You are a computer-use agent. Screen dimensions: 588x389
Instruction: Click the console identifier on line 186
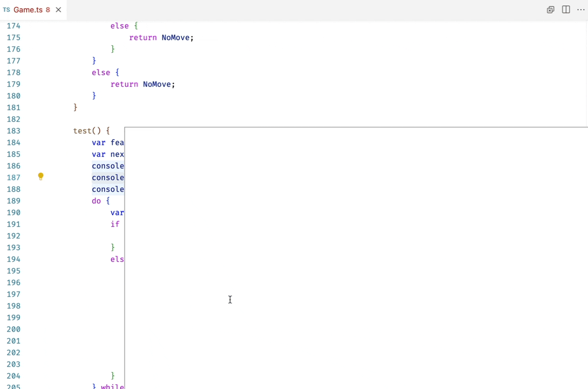pos(107,165)
